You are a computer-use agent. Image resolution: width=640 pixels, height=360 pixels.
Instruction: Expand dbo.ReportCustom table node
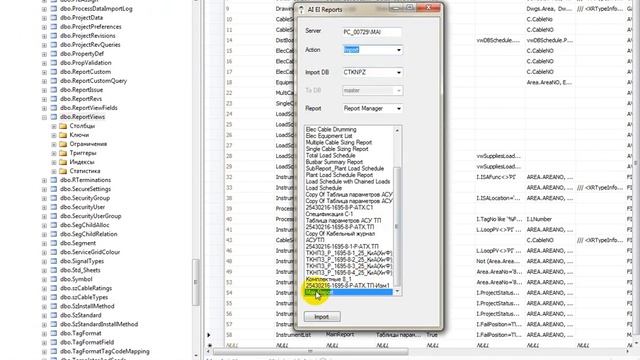coord(44,72)
